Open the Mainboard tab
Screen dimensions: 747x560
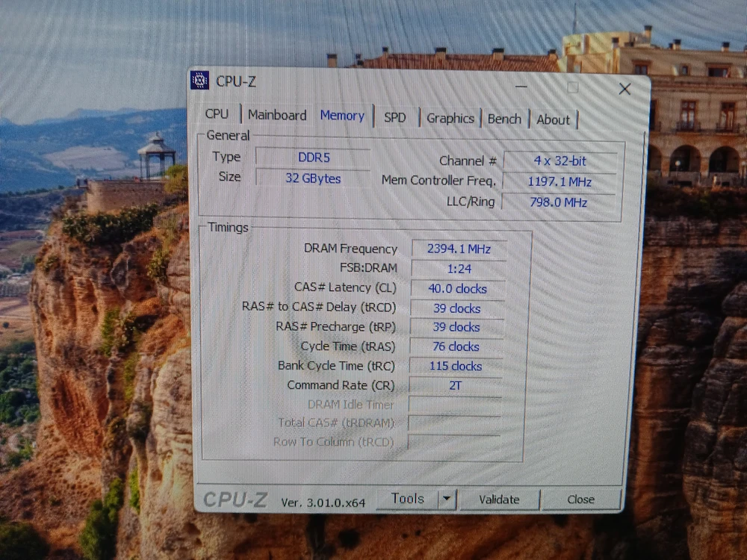tap(277, 115)
